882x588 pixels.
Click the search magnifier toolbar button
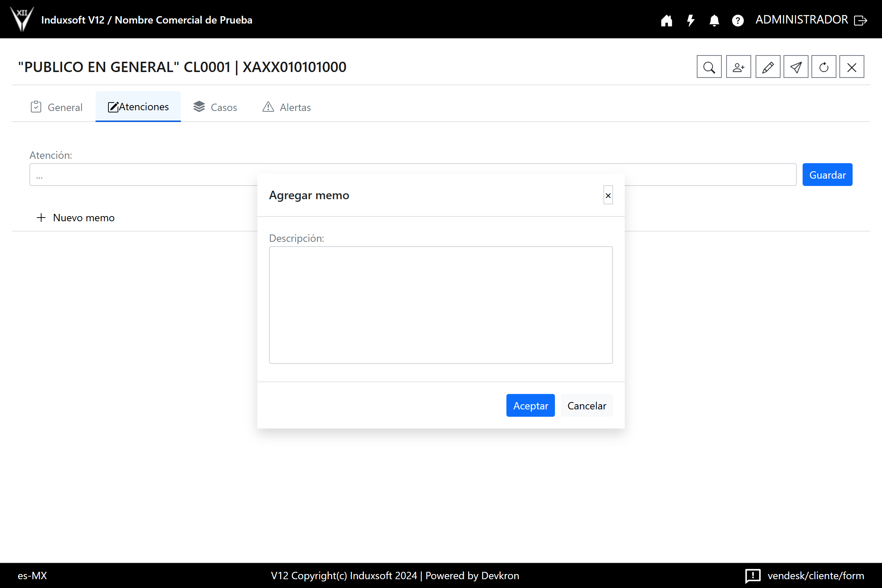click(x=709, y=67)
